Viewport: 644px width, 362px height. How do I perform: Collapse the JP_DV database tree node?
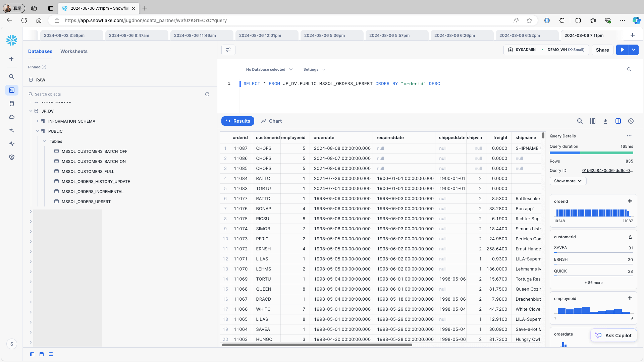point(31,111)
